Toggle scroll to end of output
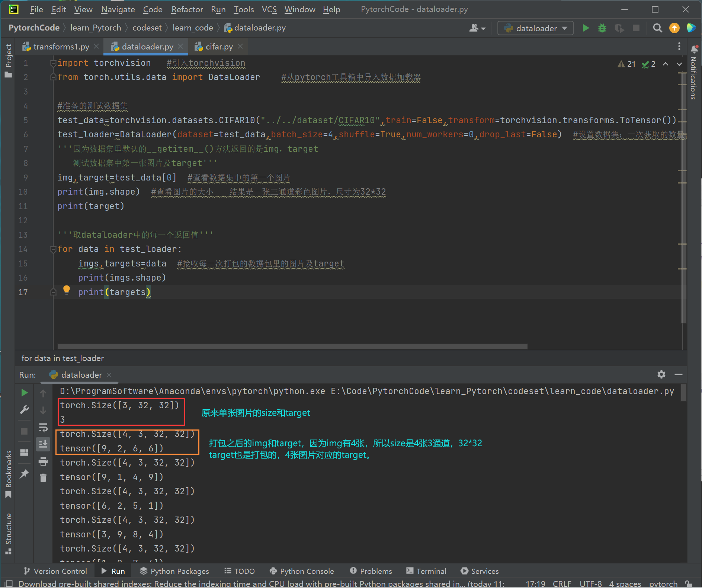Viewport: 702px width, 588px height. (x=43, y=444)
